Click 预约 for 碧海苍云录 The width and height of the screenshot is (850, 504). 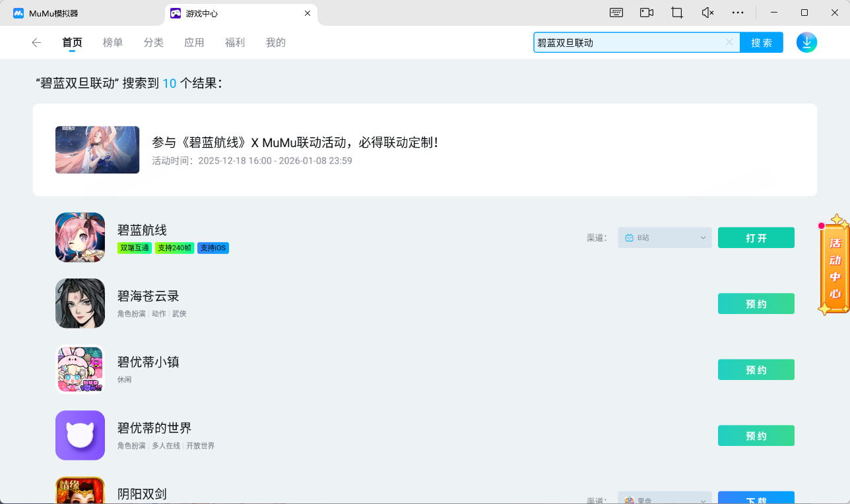756,303
